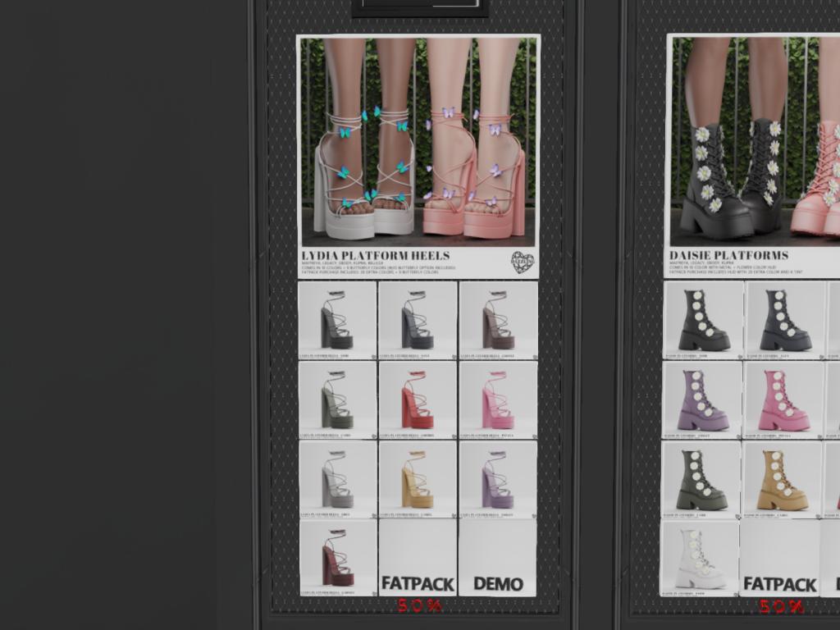The image size is (840, 630).
Task: Select the tan yellow Lydia heels swatch
Action: click(x=418, y=479)
